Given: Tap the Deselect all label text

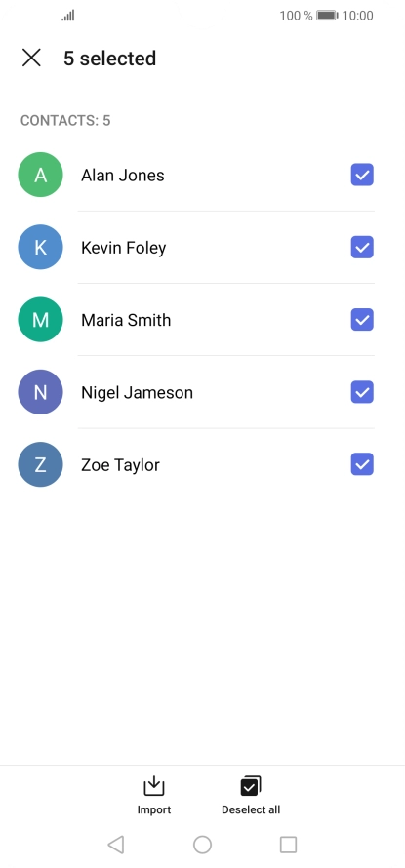Looking at the screenshot, I should (x=251, y=809).
